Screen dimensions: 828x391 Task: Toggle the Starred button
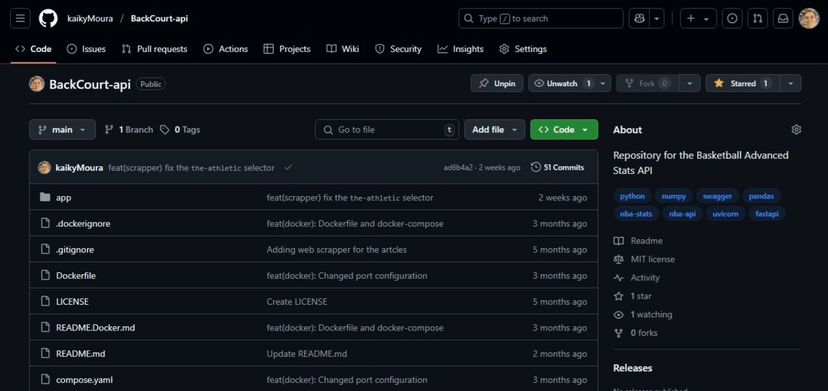[742, 83]
